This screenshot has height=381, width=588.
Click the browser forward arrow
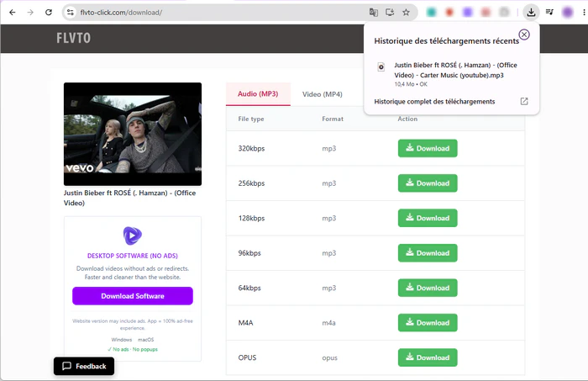tap(30, 13)
